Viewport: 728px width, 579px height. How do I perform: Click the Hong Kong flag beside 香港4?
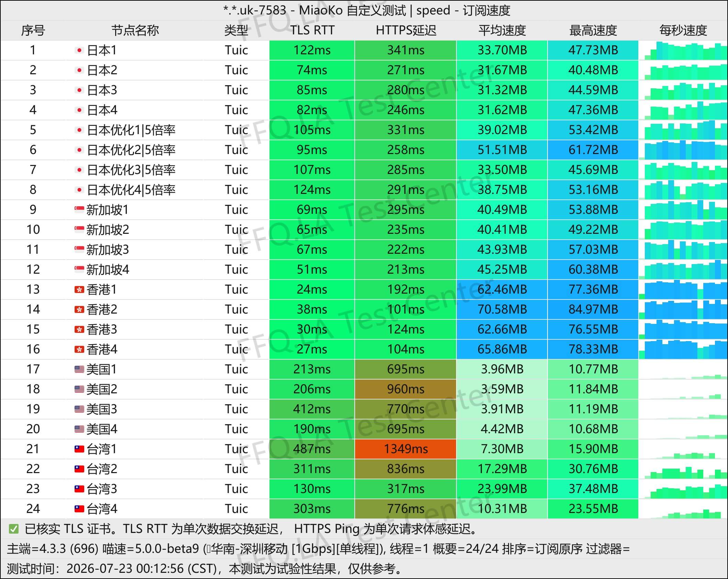pos(79,349)
